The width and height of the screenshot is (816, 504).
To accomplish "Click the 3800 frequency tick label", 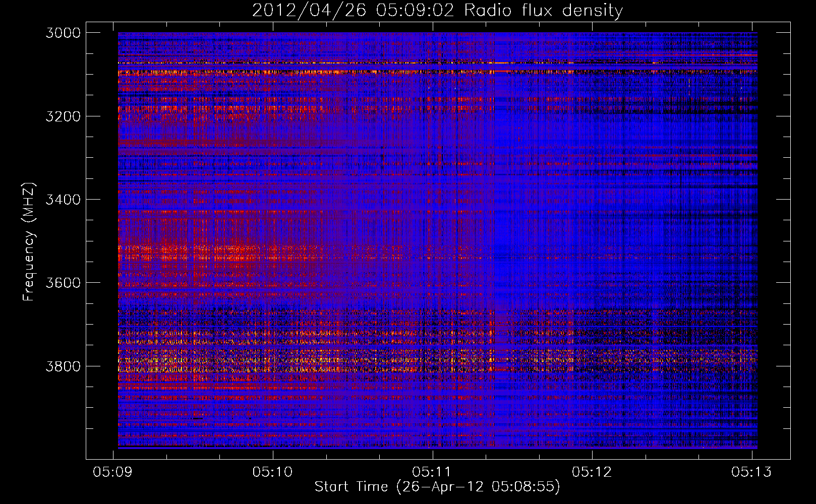I will (63, 366).
